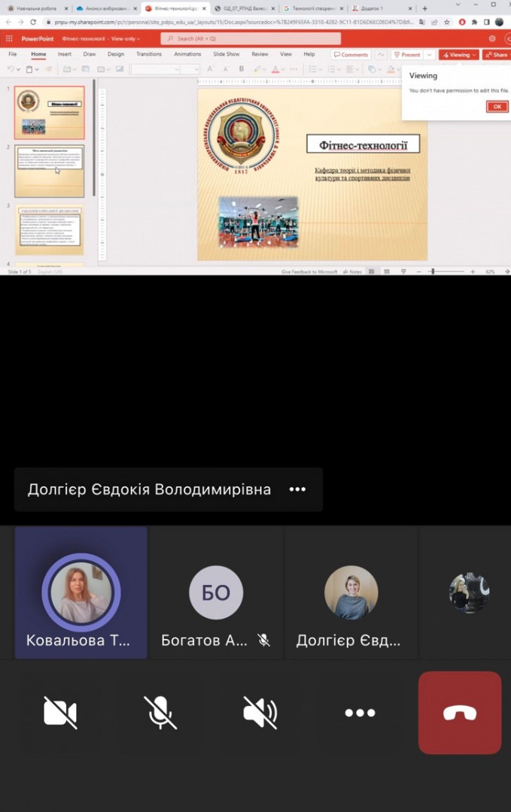Turn the speaker audio back on
Screen dimensions: 511x812
tap(260, 713)
